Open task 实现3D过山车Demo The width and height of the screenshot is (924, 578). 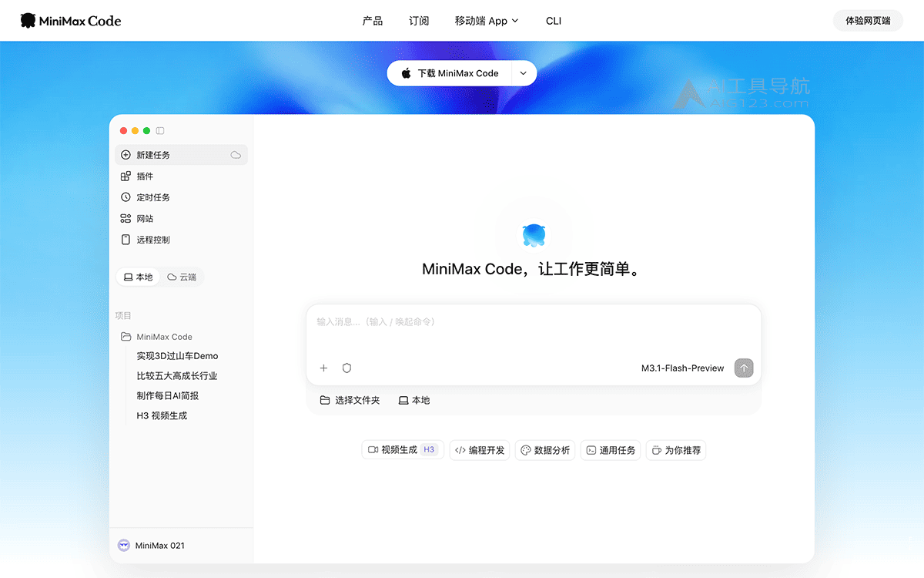tap(177, 356)
